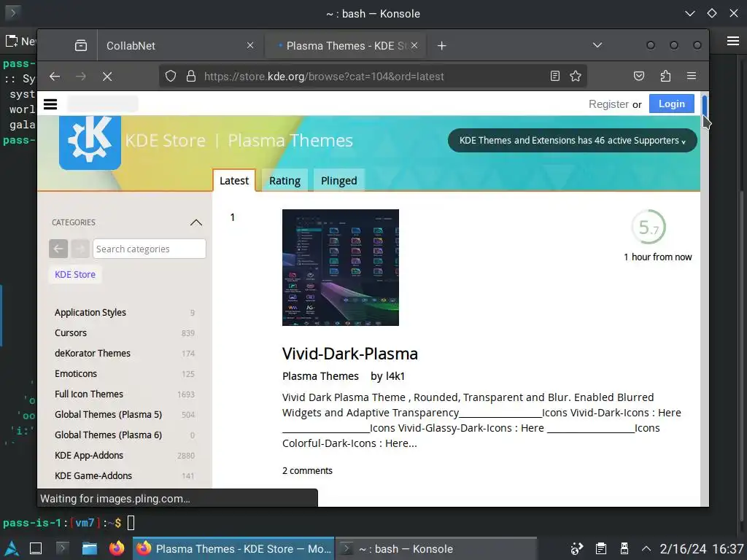Open the Vivid-Dark-Plasma title link
Image resolution: width=747 pixels, height=560 pixels.
click(349, 354)
